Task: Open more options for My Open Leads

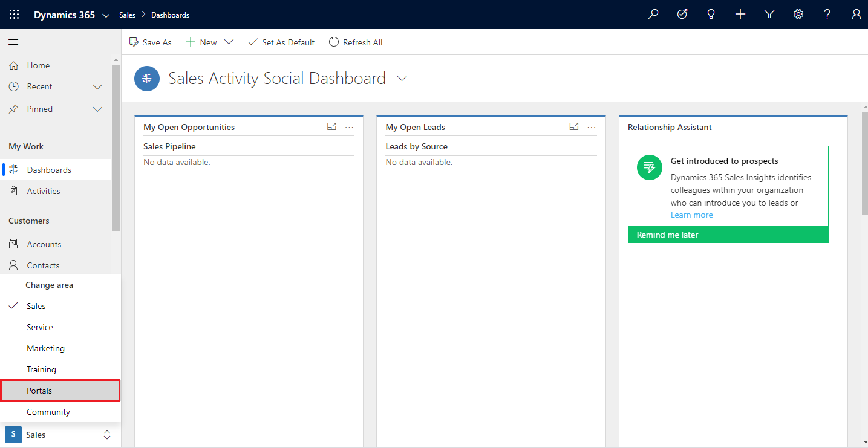Action: [x=592, y=128]
